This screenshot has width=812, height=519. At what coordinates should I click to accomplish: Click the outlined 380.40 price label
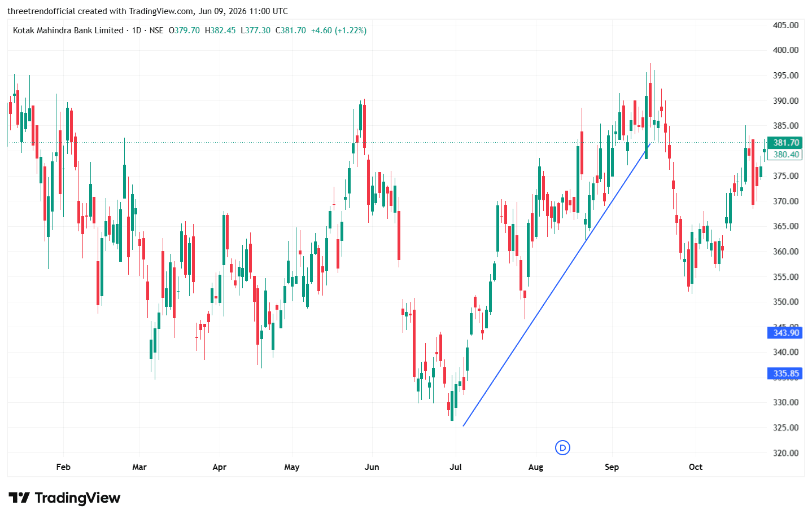point(785,154)
